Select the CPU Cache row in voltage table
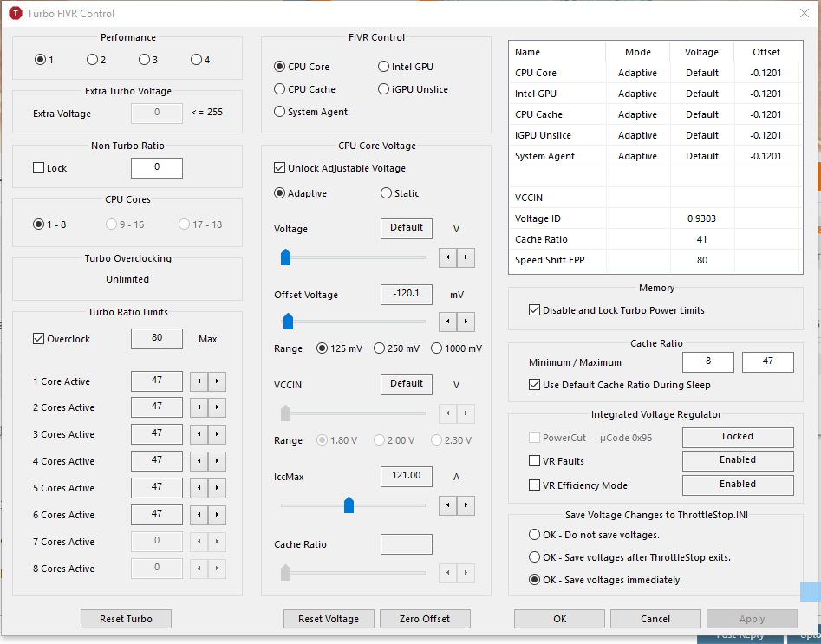 point(655,114)
